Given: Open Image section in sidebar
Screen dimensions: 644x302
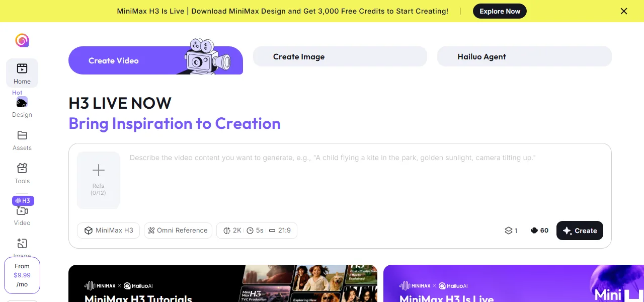Looking at the screenshot, I should click(22, 248).
